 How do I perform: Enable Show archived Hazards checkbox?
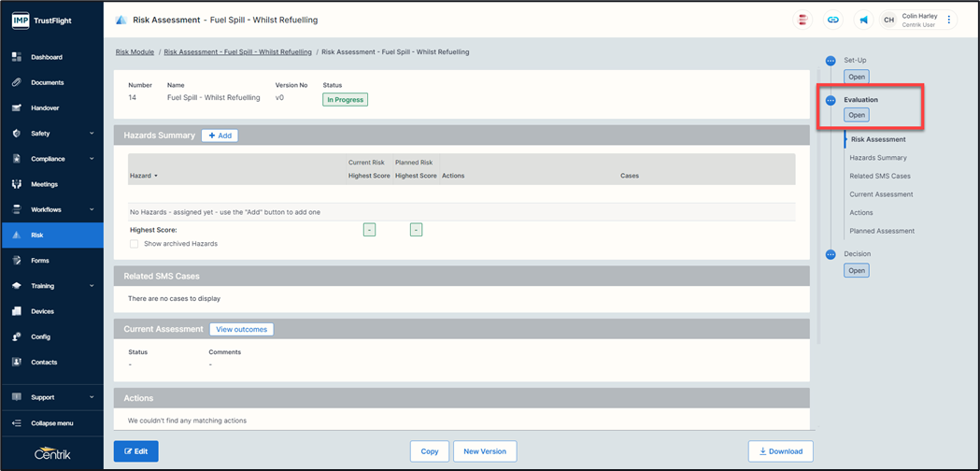(135, 244)
